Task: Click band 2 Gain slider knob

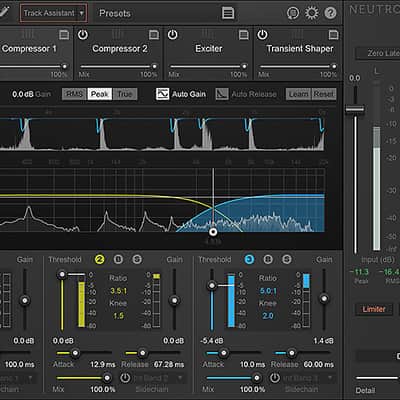Action: pyautogui.click(x=174, y=300)
